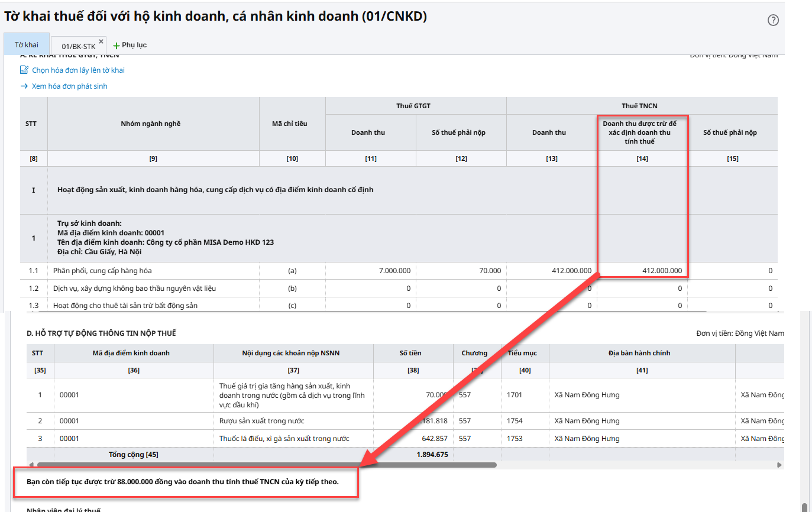Image resolution: width=812 pixels, height=512 pixels.
Task: Switch to the Tờ khai tab
Action: 27,45
